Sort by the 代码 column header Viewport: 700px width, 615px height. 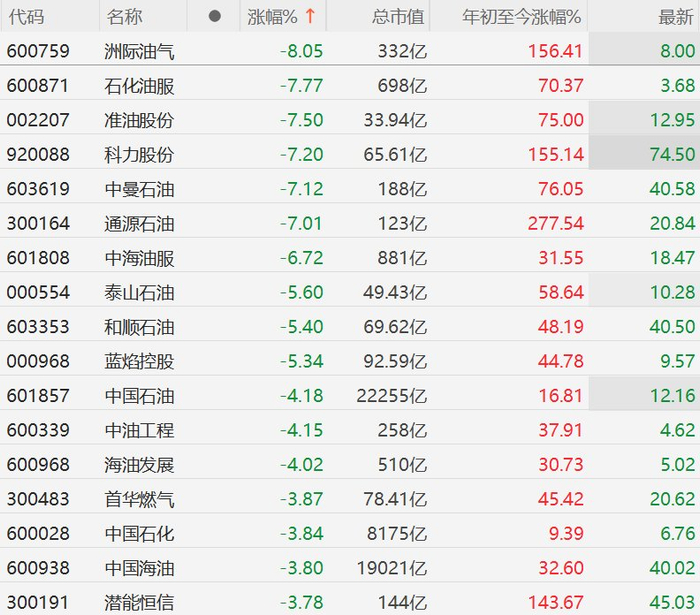point(26,17)
